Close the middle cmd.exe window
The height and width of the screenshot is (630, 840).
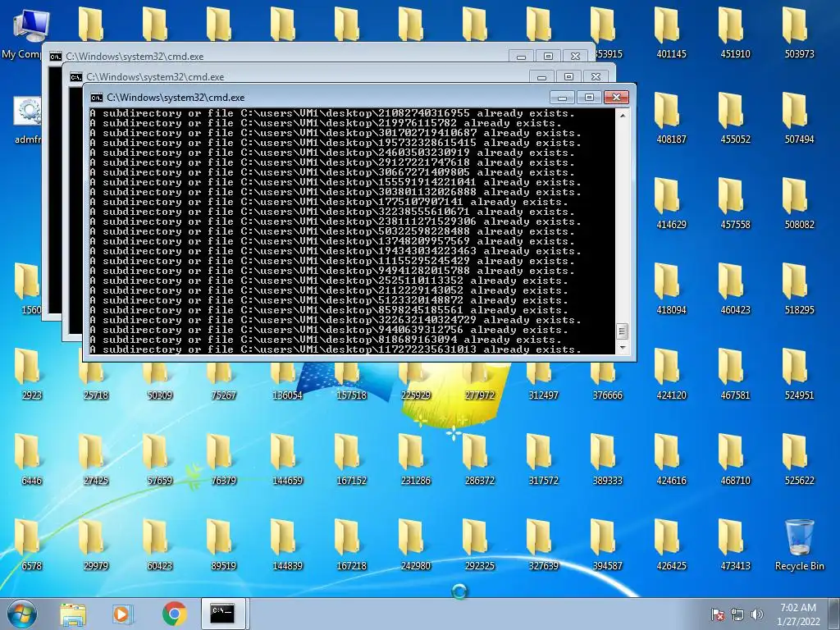point(596,77)
